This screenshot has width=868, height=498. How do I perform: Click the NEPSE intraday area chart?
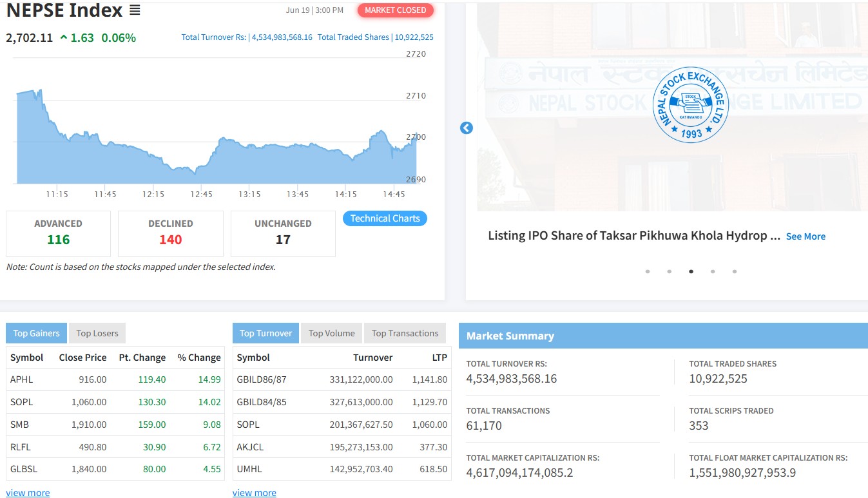[216, 137]
